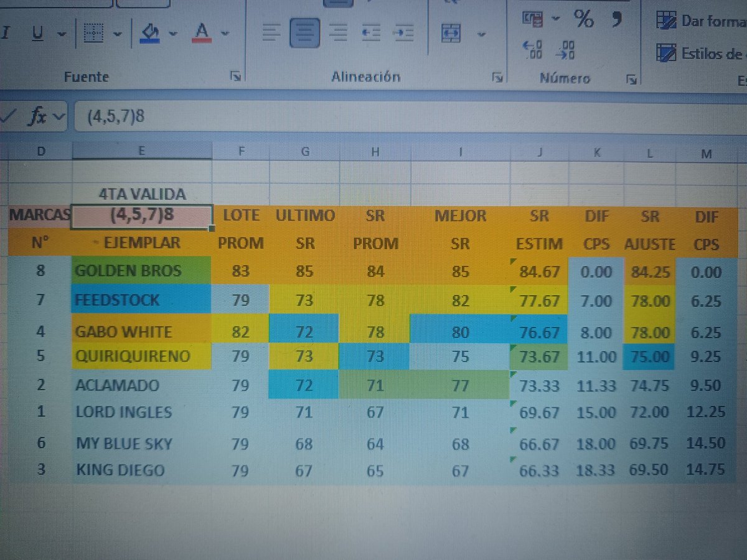This screenshot has height=560, width=747.
Task: Open Estilos de celda gallery
Action: (701, 53)
